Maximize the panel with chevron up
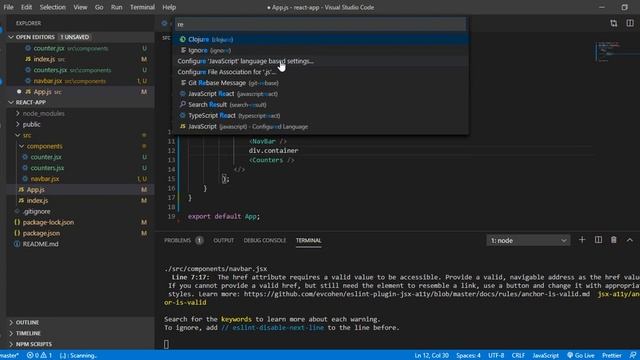This screenshot has width=640, height=360. click(629, 240)
